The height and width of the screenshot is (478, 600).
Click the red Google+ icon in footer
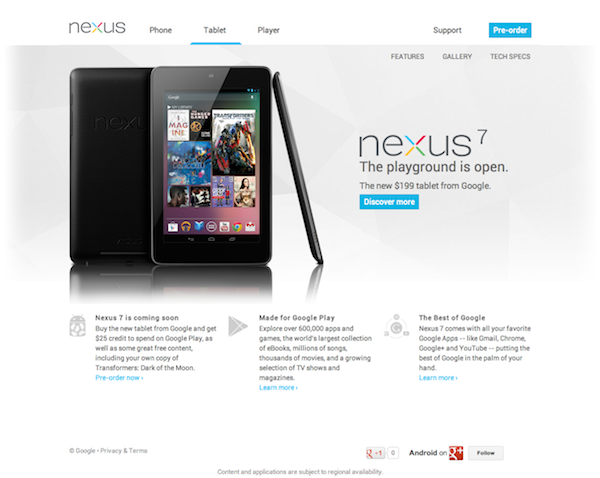456,453
